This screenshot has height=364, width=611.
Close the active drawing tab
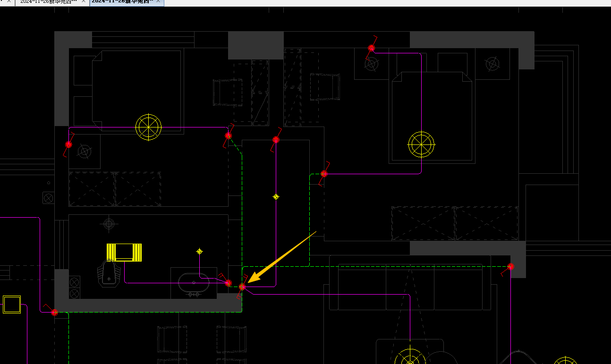point(159,2)
